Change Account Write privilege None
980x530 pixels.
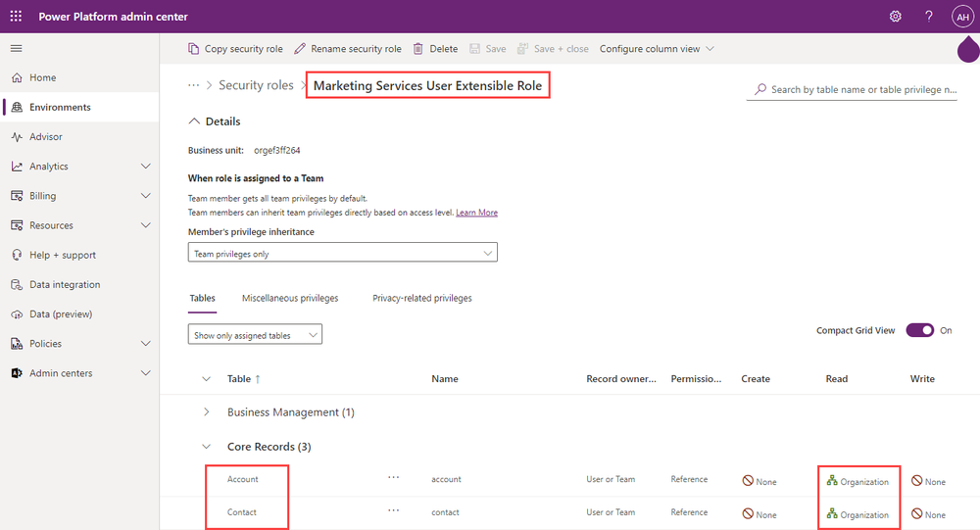pos(928,481)
